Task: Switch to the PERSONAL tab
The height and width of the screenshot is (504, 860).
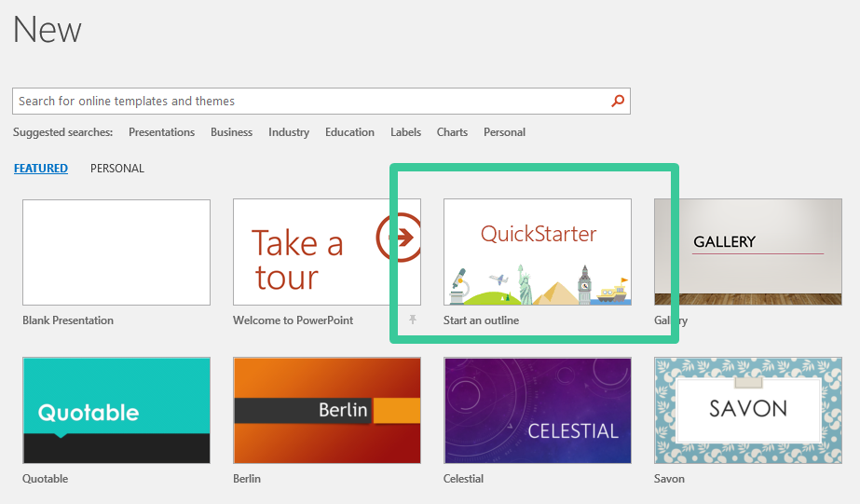Action: [x=117, y=169]
